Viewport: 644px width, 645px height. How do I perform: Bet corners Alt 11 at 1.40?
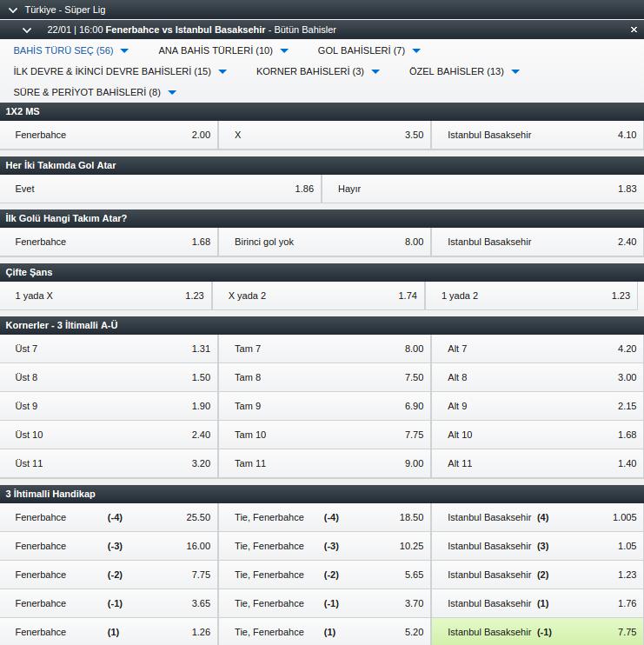[x=537, y=463]
